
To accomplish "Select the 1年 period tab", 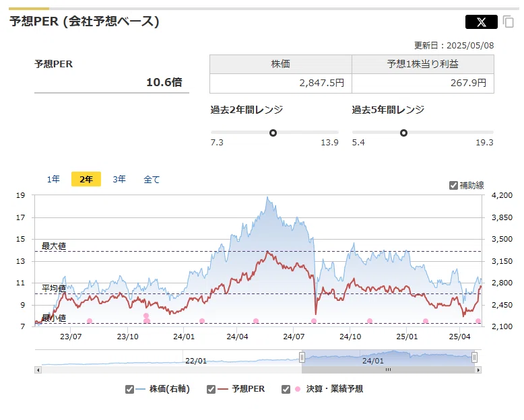I will 53,179.
